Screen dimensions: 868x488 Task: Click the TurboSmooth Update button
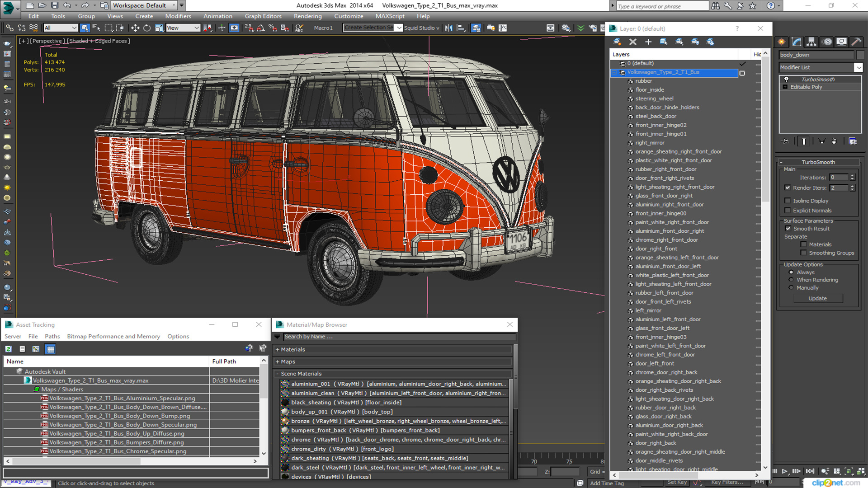pyautogui.click(x=817, y=298)
